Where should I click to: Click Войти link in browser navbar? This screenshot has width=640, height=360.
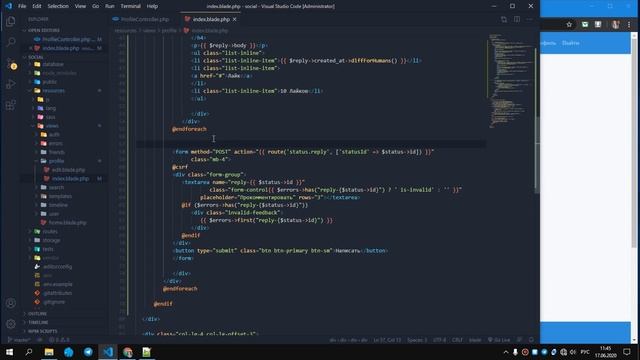tap(571, 43)
